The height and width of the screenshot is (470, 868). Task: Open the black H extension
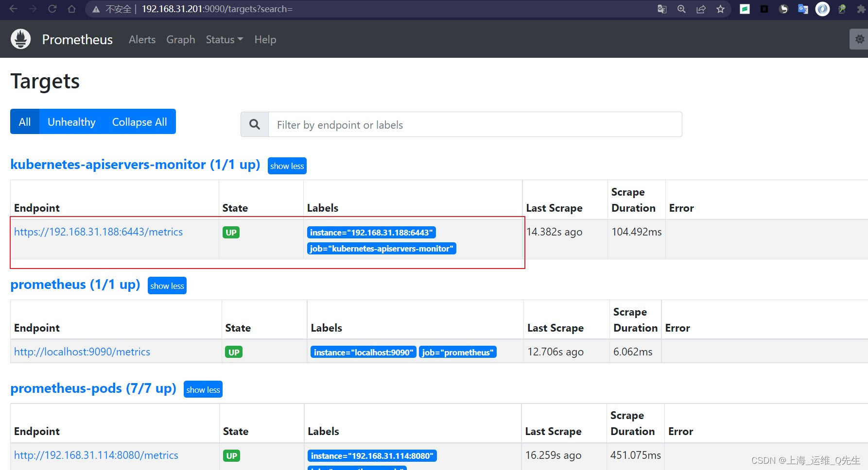tap(764, 9)
